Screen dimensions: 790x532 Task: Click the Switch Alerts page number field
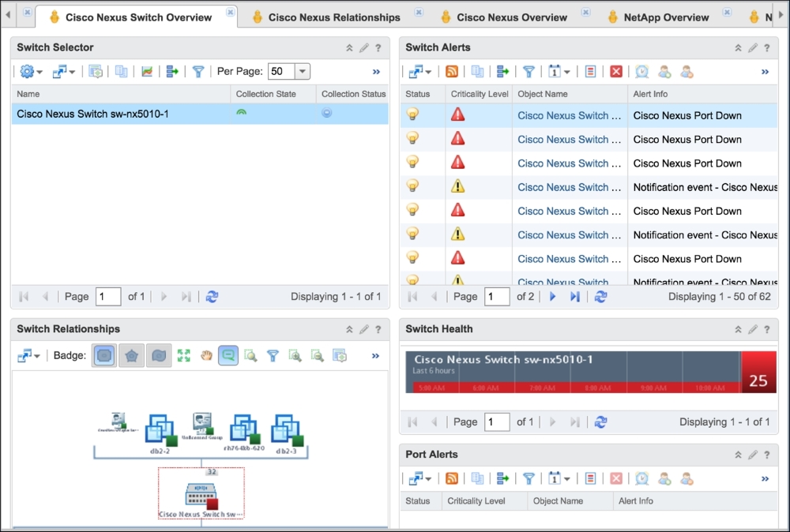pyautogui.click(x=497, y=297)
